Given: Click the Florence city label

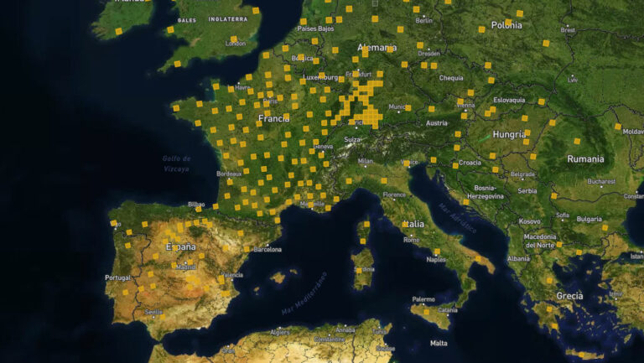Looking at the screenshot, I should [394, 194].
